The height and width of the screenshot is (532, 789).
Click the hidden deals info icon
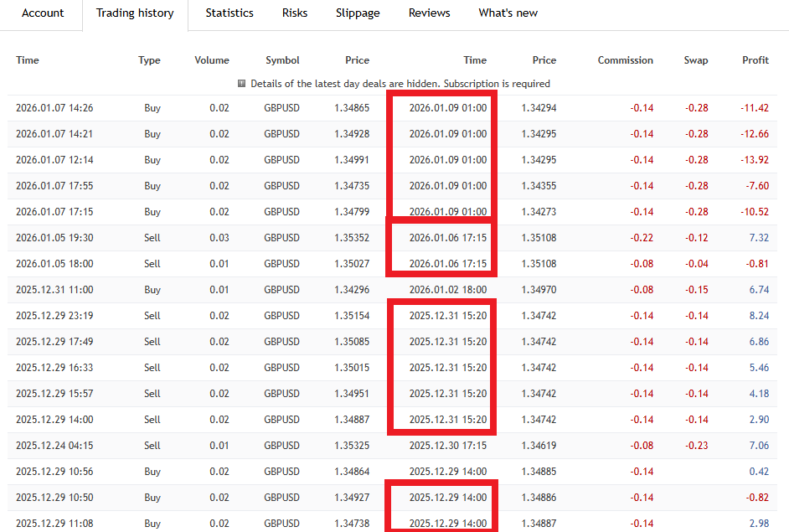click(x=242, y=84)
